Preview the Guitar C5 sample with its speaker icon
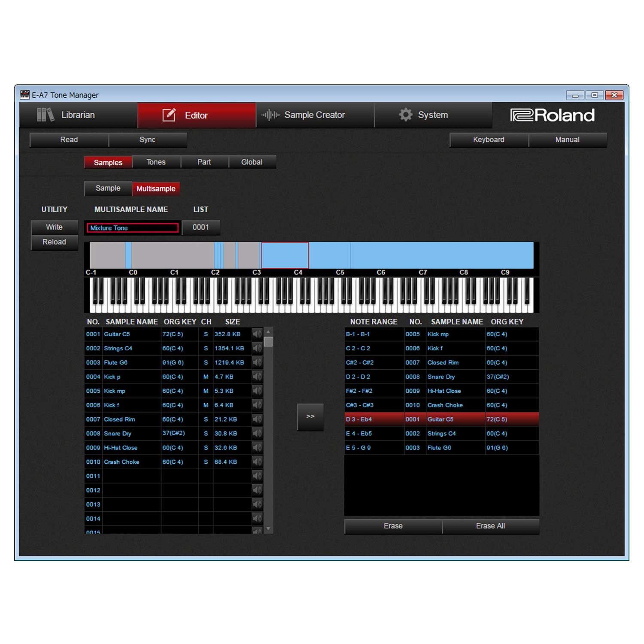This screenshot has height=644, width=644. point(257,334)
